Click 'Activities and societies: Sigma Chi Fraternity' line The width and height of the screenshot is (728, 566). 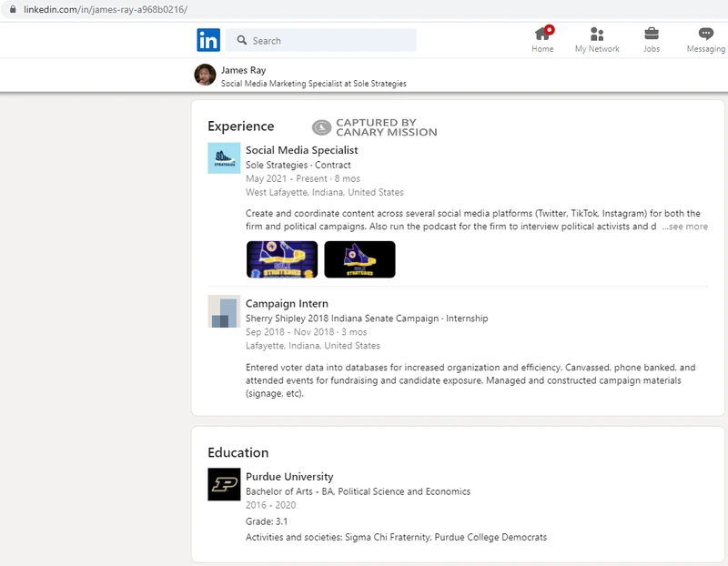(396, 537)
